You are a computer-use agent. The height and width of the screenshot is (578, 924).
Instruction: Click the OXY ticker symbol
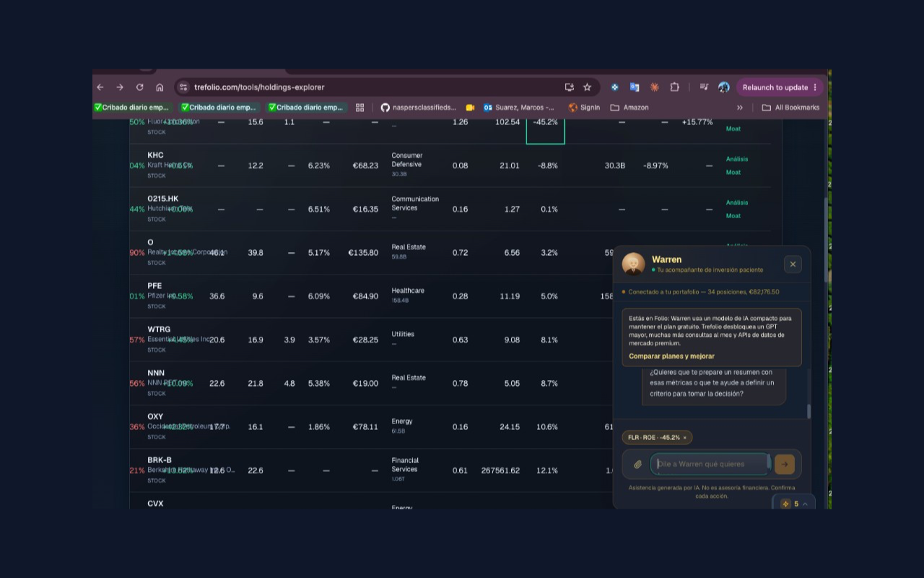(x=155, y=417)
